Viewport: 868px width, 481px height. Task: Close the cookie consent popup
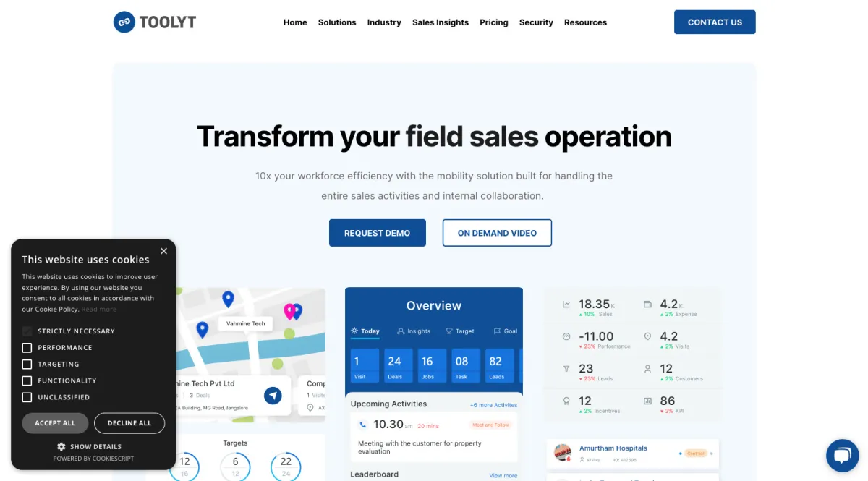[x=163, y=251]
